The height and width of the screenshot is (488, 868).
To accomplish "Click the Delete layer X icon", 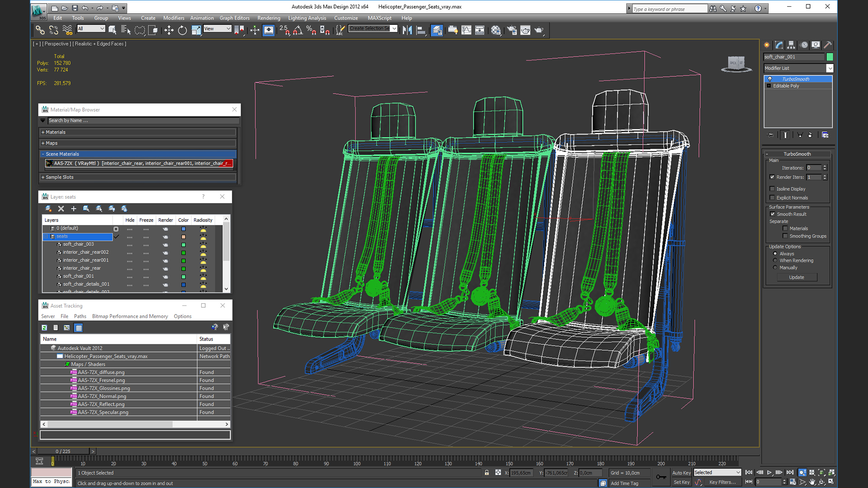I will (61, 208).
